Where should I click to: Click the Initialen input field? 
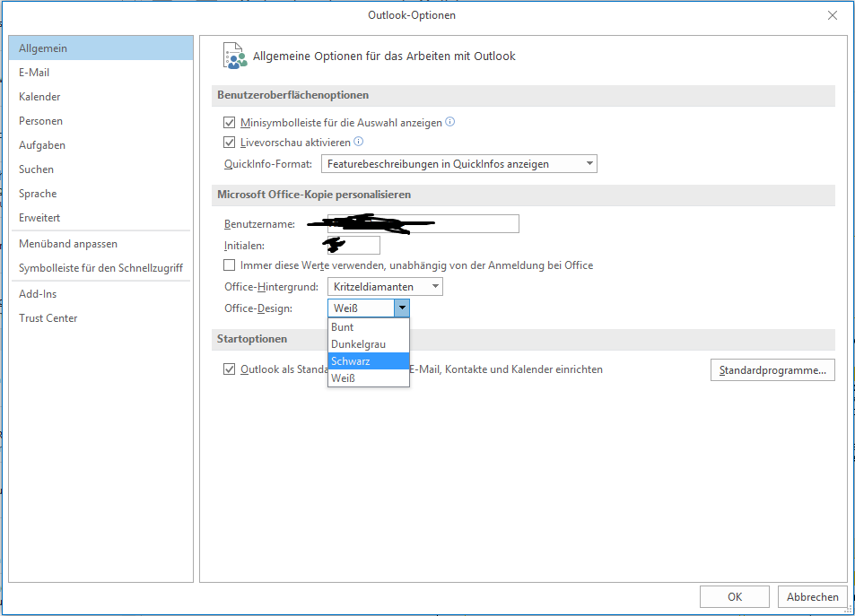tap(353, 246)
